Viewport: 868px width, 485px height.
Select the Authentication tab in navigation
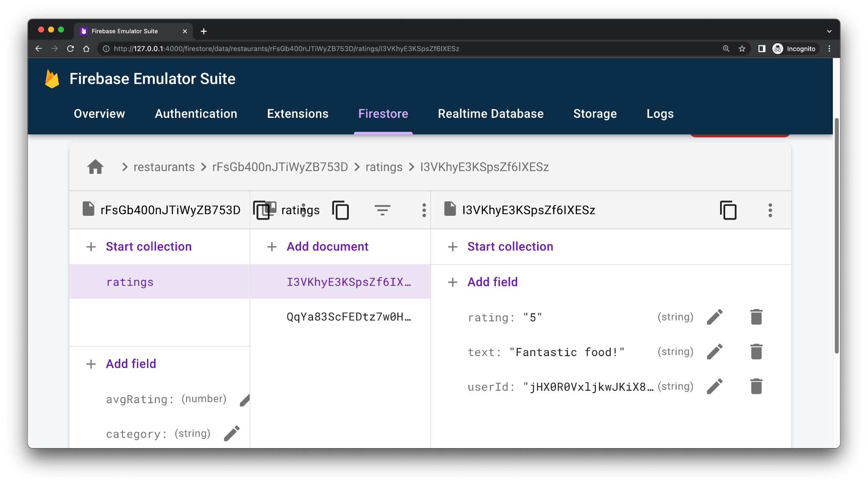point(195,113)
